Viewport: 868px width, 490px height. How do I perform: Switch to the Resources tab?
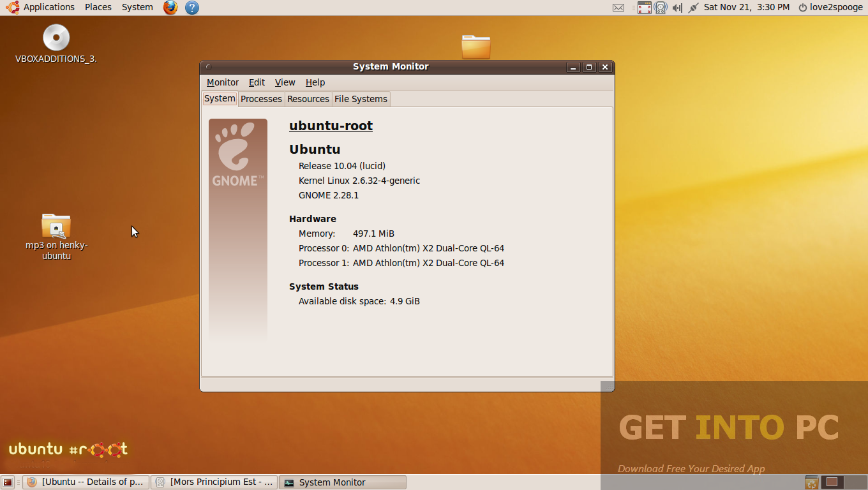click(308, 99)
